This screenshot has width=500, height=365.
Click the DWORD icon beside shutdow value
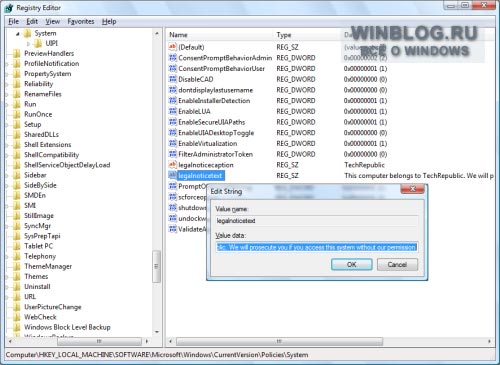(173, 208)
